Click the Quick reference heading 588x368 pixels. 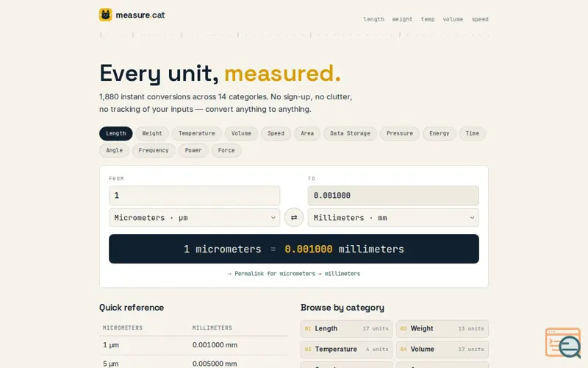coord(132,308)
